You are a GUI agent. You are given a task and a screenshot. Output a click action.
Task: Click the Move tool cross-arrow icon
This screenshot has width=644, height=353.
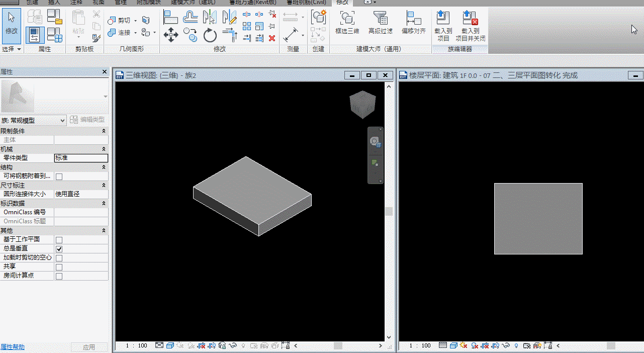171,35
